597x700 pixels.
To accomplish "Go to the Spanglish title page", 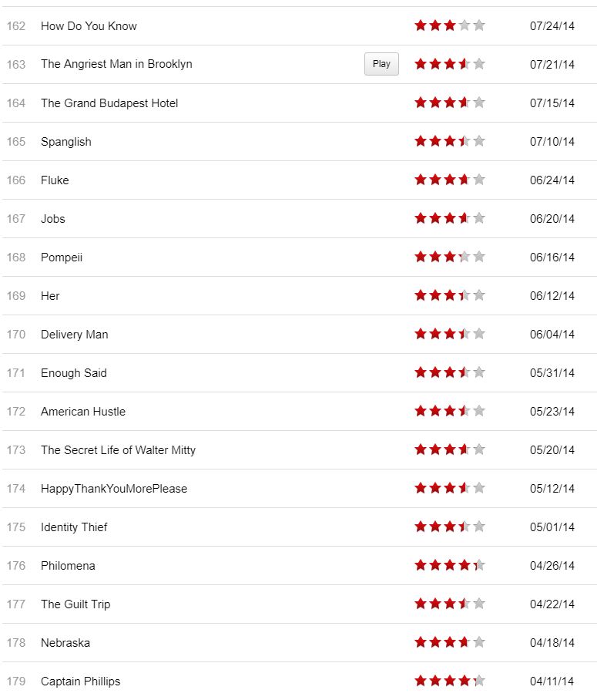I will click(66, 141).
